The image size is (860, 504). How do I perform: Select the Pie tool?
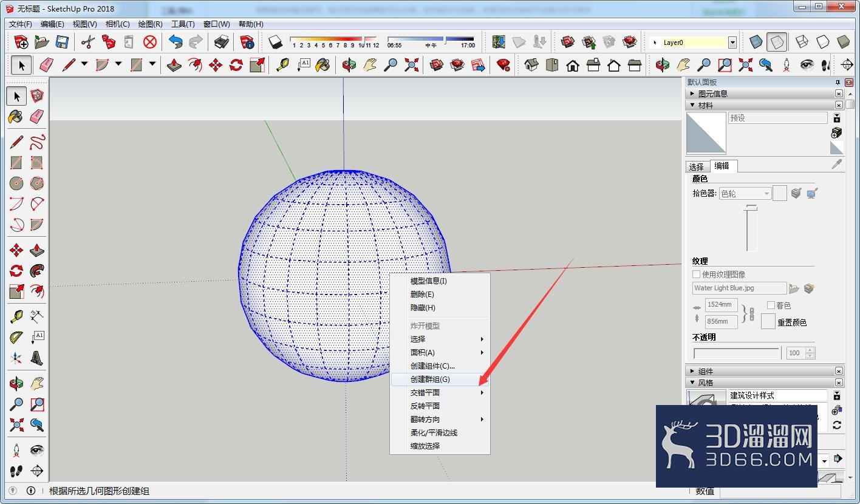[37, 225]
